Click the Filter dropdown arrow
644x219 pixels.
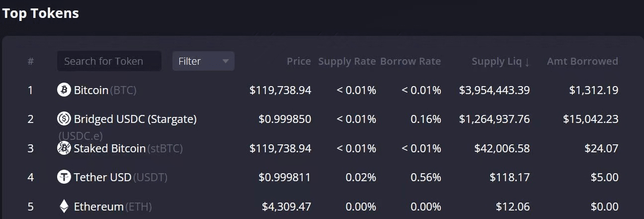tap(226, 61)
